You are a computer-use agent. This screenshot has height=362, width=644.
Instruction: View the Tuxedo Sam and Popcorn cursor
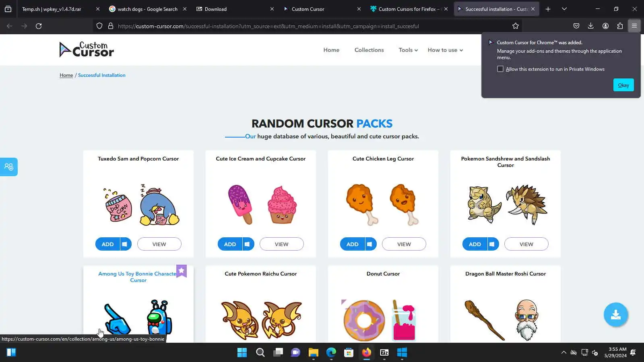(159, 244)
